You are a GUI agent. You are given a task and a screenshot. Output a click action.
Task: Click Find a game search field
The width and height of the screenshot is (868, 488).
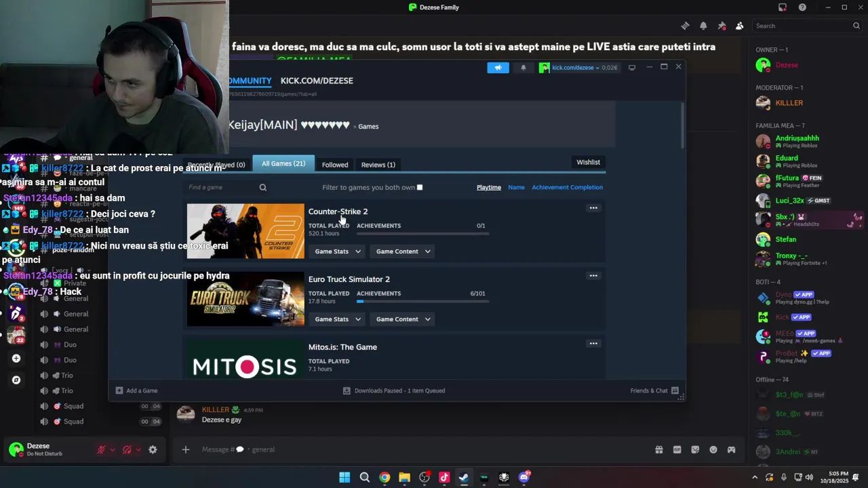click(x=222, y=187)
